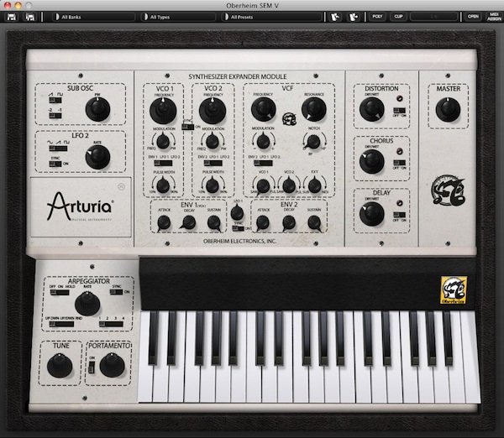This screenshot has height=438, width=504.
Task: Open the All Presets dropdown
Action: click(x=271, y=17)
